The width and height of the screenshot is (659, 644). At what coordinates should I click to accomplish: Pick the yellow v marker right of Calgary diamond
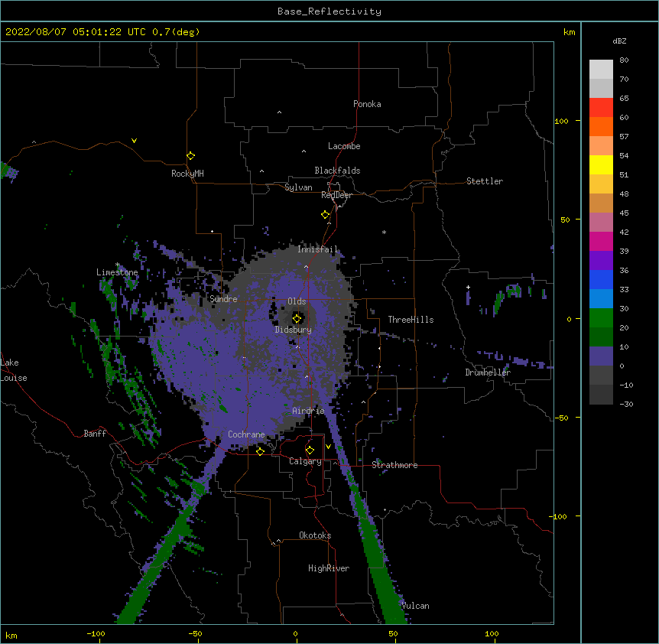click(328, 447)
